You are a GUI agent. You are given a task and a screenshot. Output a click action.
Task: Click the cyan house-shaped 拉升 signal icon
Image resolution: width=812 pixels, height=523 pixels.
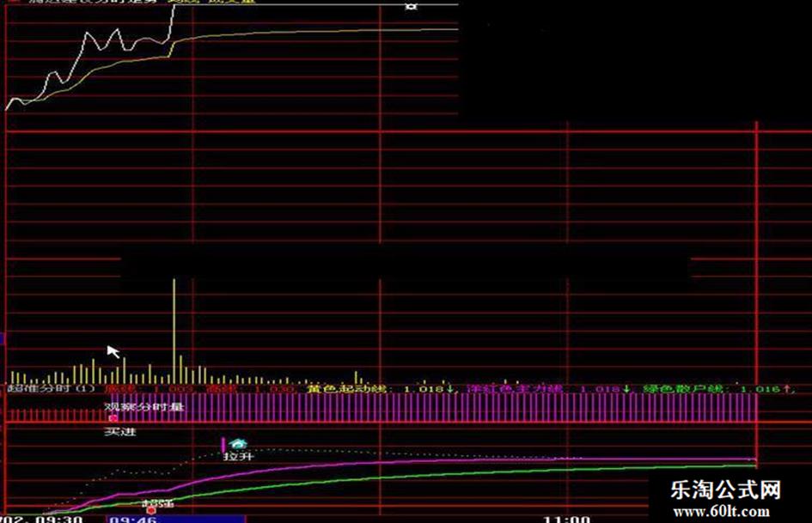(238, 444)
